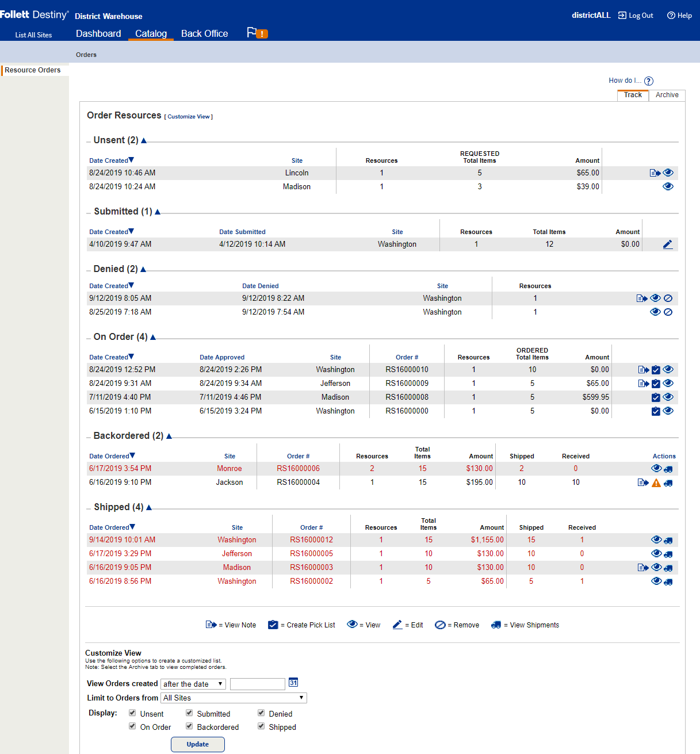Screen dimensions: 700x754
Task: View note for Lincoln unsent order
Action: point(655,173)
